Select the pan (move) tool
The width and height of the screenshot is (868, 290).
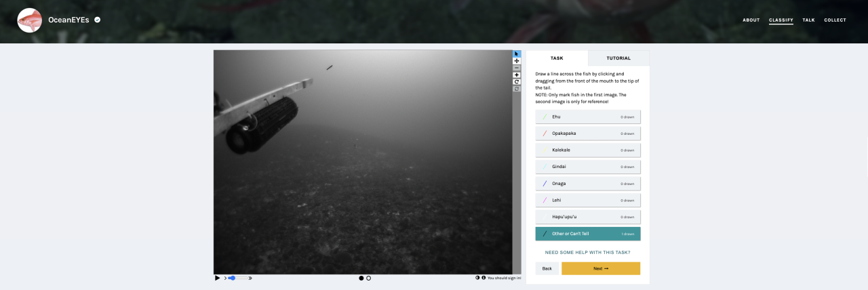(x=517, y=61)
